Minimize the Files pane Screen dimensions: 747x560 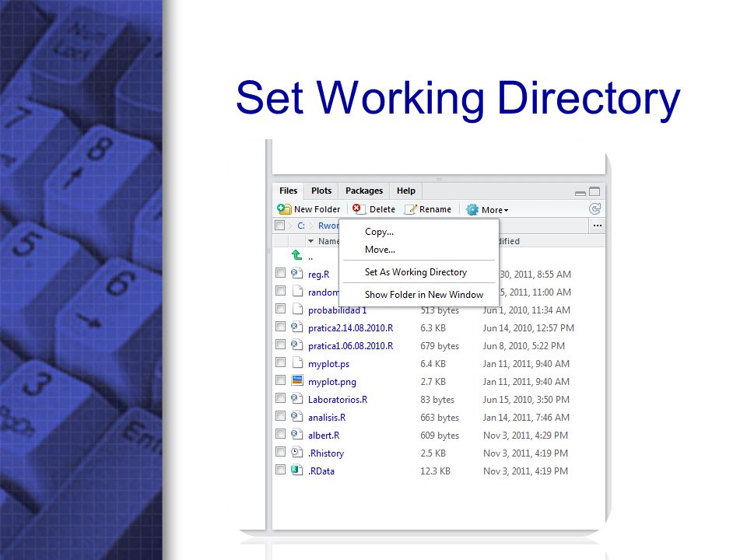coord(580,193)
